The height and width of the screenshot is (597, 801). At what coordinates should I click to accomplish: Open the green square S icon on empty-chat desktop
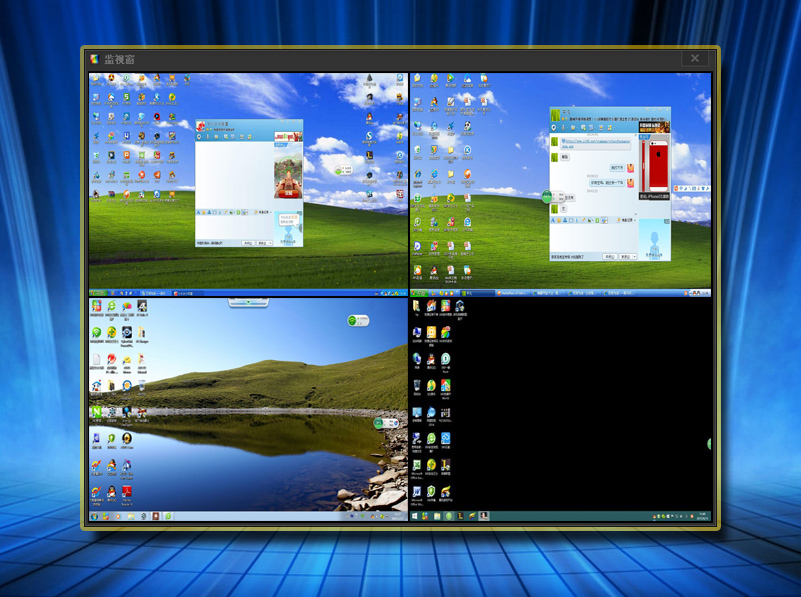(x=126, y=97)
